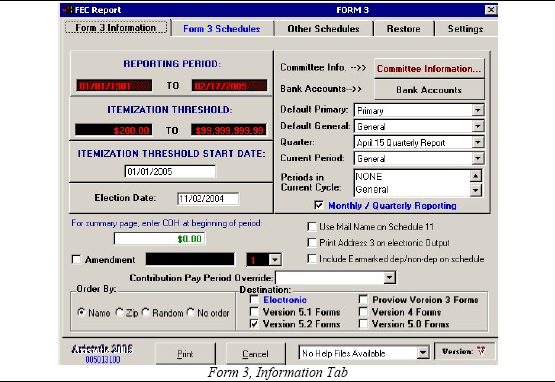The height and width of the screenshot is (382, 555).
Task: Click the Election Date field
Action: pyautogui.click(x=208, y=199)
